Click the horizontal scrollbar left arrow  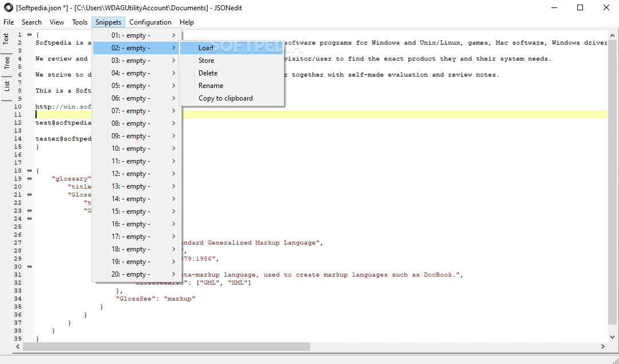(18, 347)
